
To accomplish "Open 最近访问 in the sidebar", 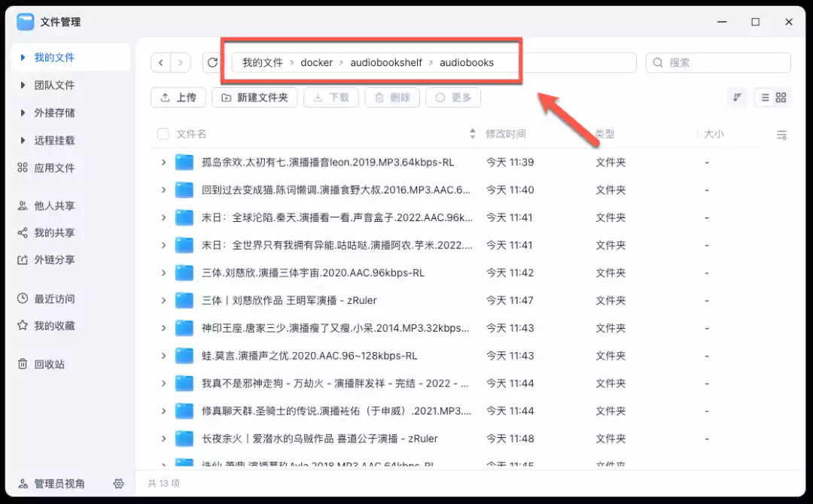I will point(54,299).
